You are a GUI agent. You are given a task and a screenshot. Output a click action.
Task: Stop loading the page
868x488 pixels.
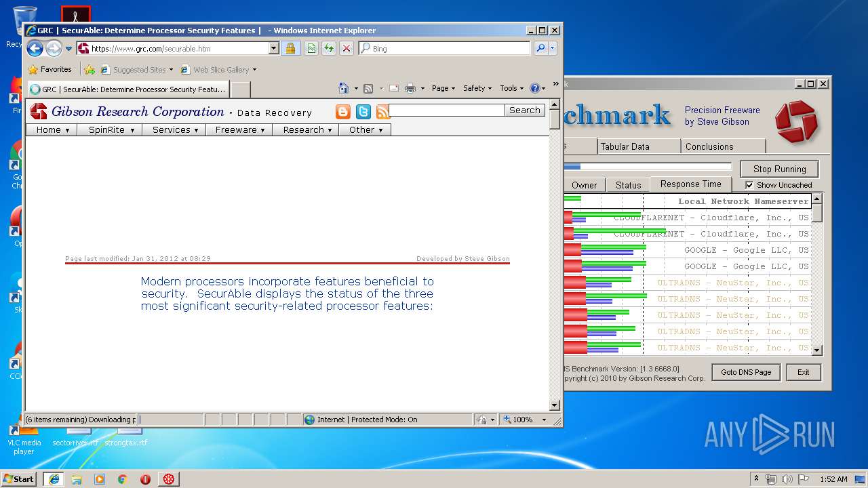pyautogui.click(x=347, y=48)
